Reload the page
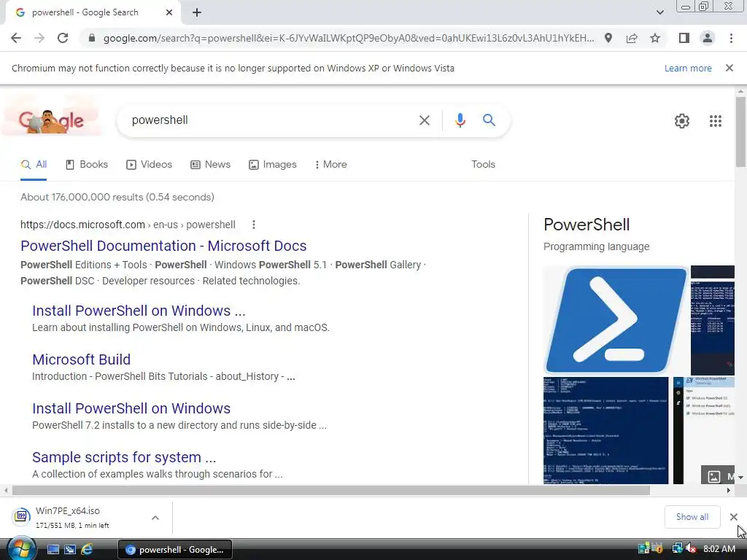This screenshot has height=560, width=747. pyautogui.click(x=63, y=38)
